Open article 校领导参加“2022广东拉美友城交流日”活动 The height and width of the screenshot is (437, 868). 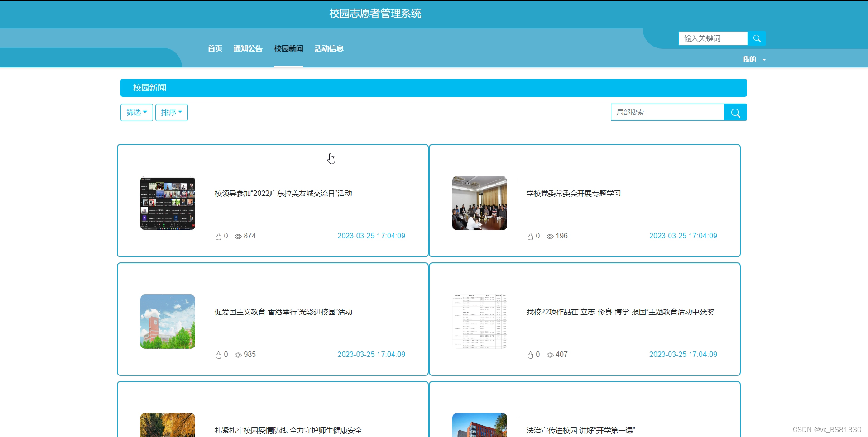point(283,194)
